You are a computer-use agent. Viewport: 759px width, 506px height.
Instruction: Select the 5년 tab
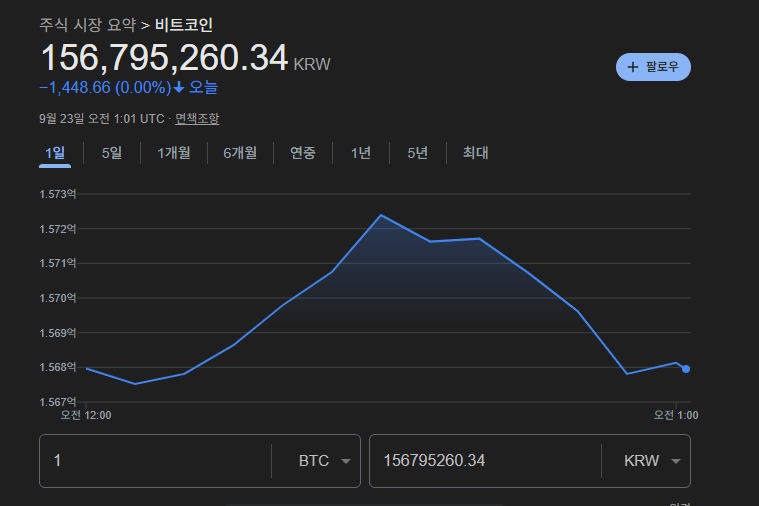[x=417, y=153]
